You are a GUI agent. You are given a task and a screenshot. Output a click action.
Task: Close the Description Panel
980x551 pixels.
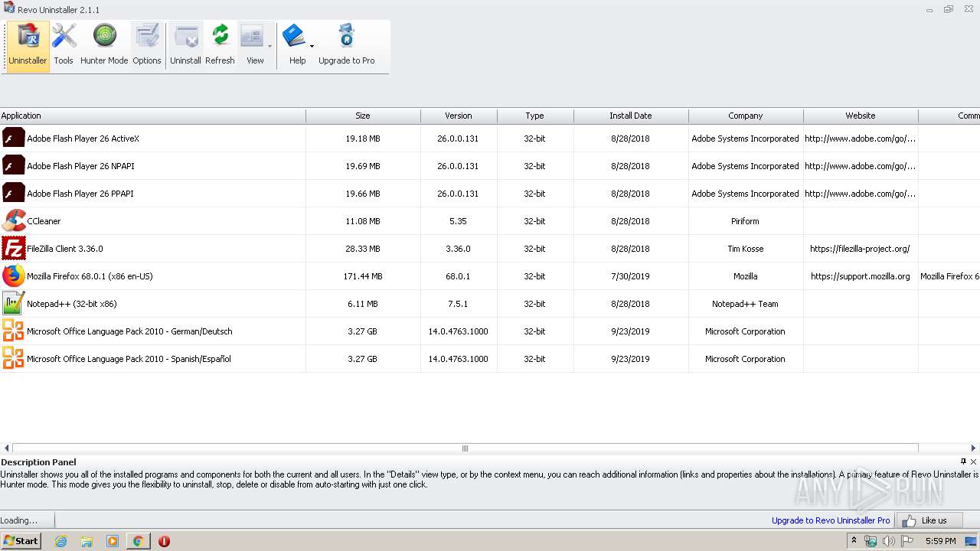tap(974, 461)
